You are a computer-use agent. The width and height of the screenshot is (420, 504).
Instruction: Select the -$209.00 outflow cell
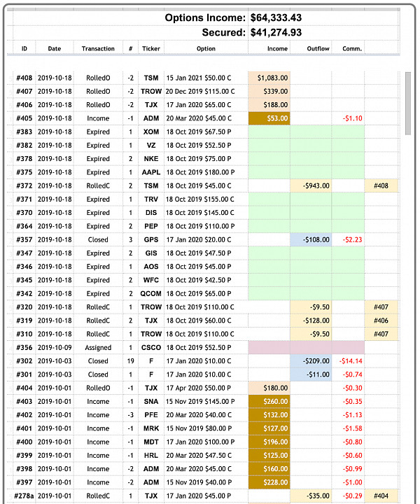coord(311,362)
